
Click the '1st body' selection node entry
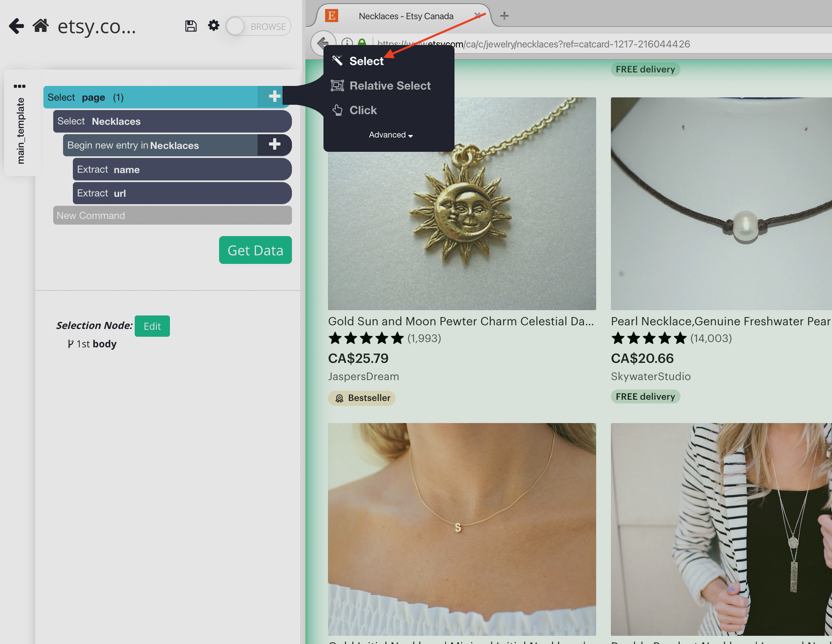(x=93, y=344)
